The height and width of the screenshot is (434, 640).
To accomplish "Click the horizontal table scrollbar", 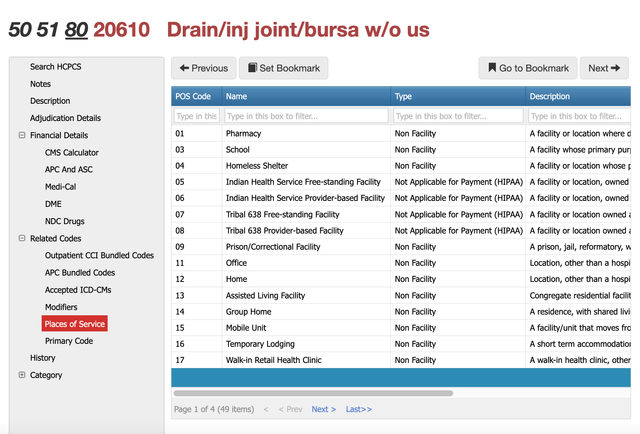I will pos(313,393).
